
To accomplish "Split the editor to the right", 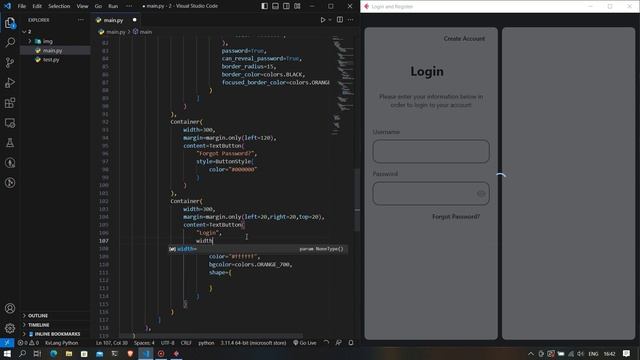I will pyautogui.click(x=340, y=20).
